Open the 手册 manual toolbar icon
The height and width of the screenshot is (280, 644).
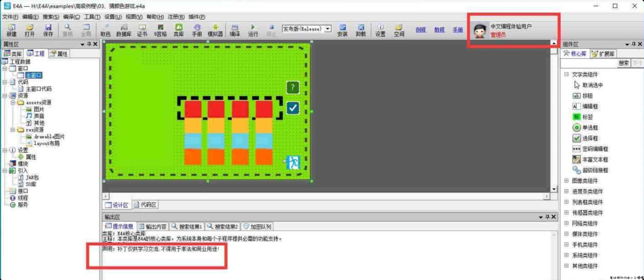(197, 30)
